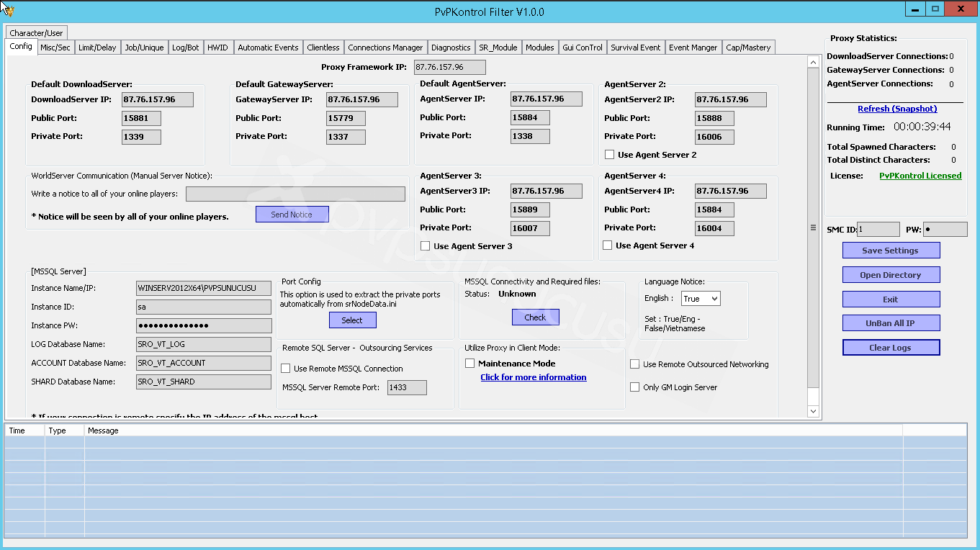
Task: Check MSSQL connectivity status
Action: tap(535, 317)
